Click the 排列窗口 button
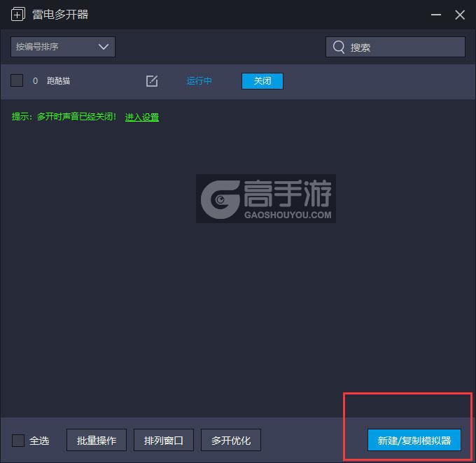This screenshot has height=463, width=476. click(x=164, y=440)
